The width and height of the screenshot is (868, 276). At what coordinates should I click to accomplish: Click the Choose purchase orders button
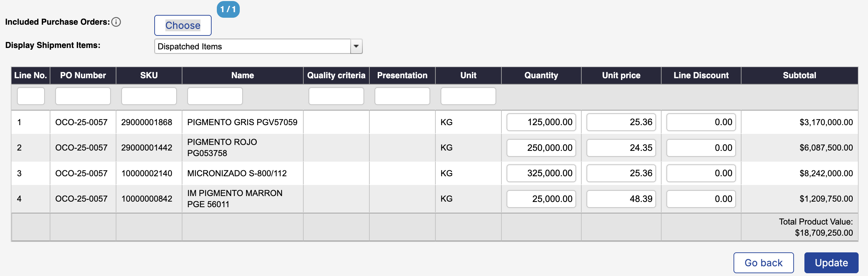point(183,25)
